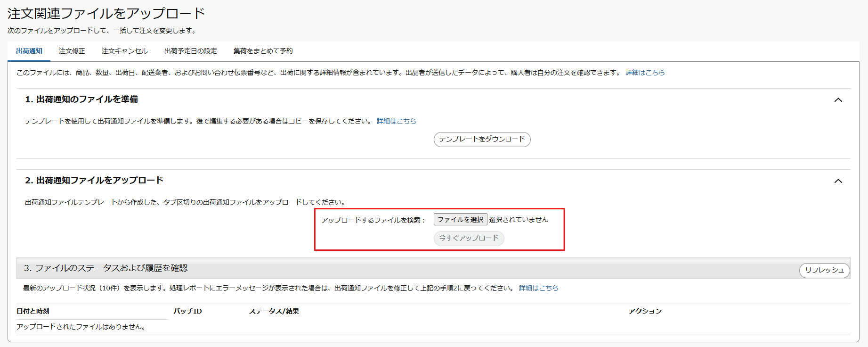Click the 今すぐアップロード button
Screen dimensions: 868x347
pos(469,238)
